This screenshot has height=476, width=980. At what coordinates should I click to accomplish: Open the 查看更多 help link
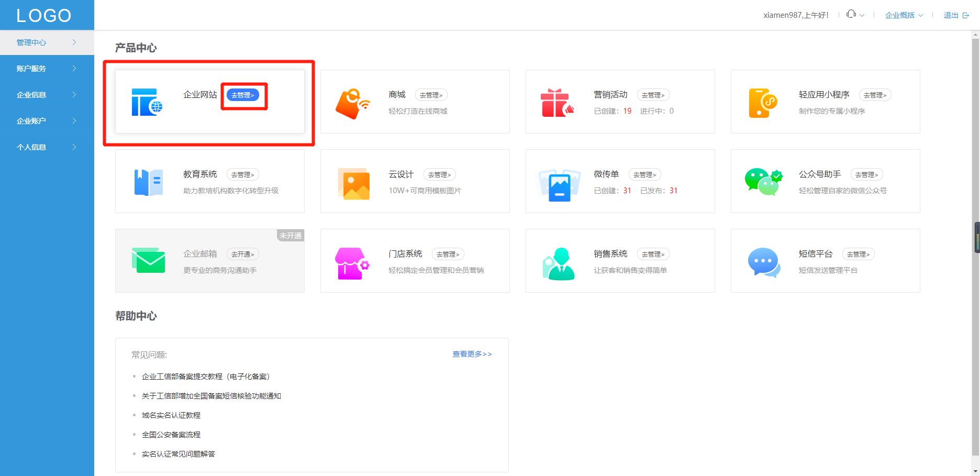coord(471,354)
